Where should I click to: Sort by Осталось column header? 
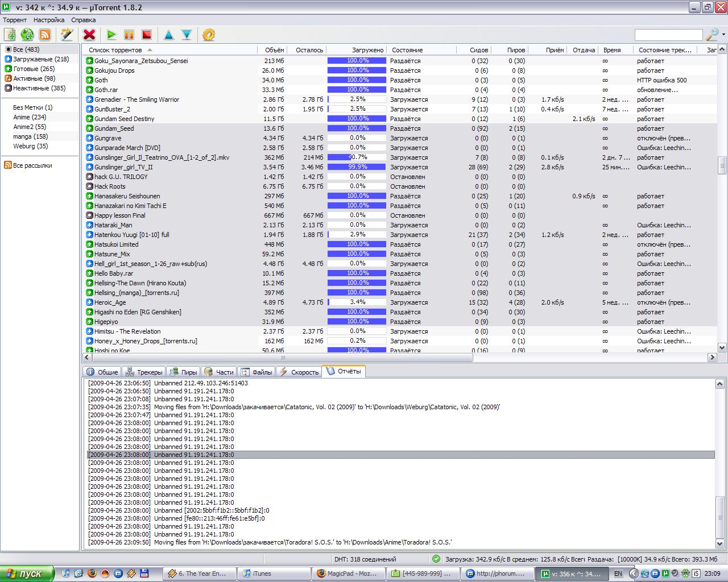(307, 50)
